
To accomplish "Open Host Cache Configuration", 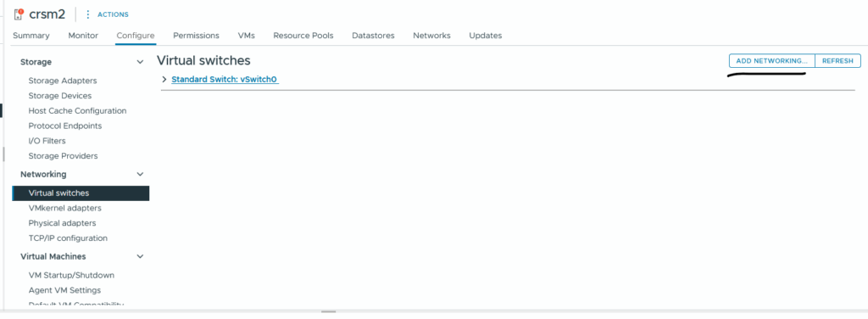I will click(x=77, y=111).
